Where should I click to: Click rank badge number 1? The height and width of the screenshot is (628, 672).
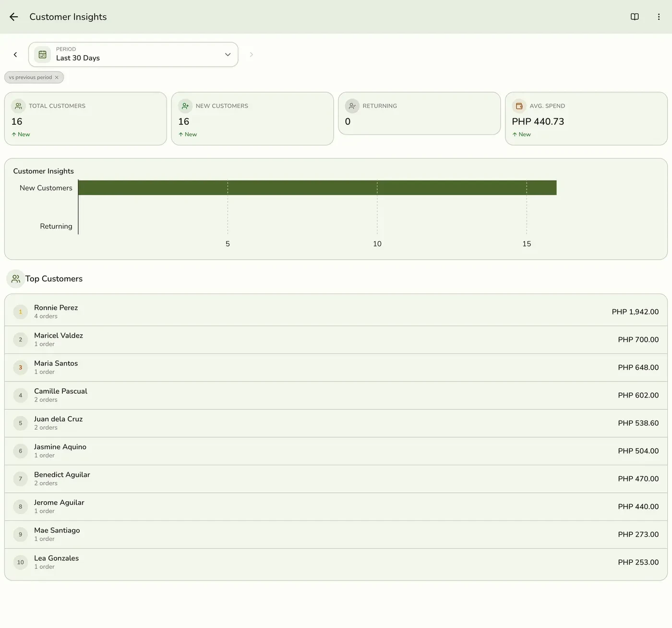[21, 312]
